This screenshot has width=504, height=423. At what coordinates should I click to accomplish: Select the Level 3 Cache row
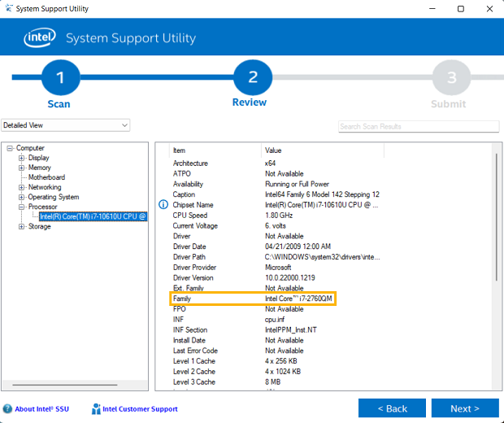pyautogui.click(x=276, y=382)
